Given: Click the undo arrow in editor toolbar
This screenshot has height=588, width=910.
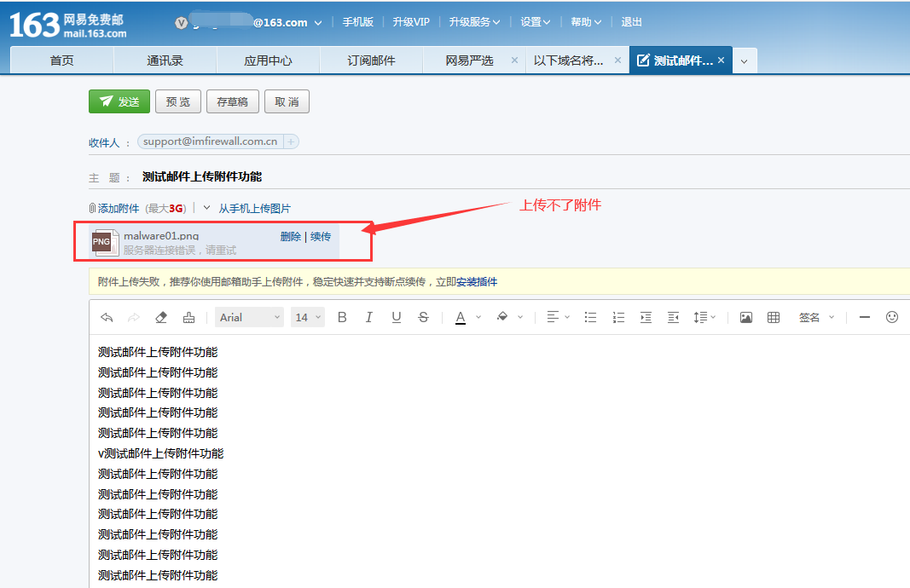Looking at the screenshot, I should click(x=107, y=317).
